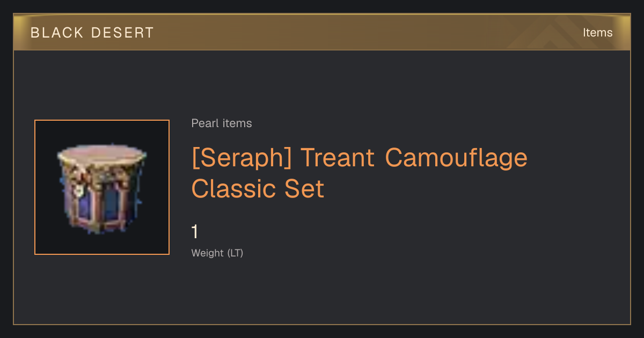Click the word DESERT in the header
The width and height of the screenshot is (644, 338).
pos(122,33)
